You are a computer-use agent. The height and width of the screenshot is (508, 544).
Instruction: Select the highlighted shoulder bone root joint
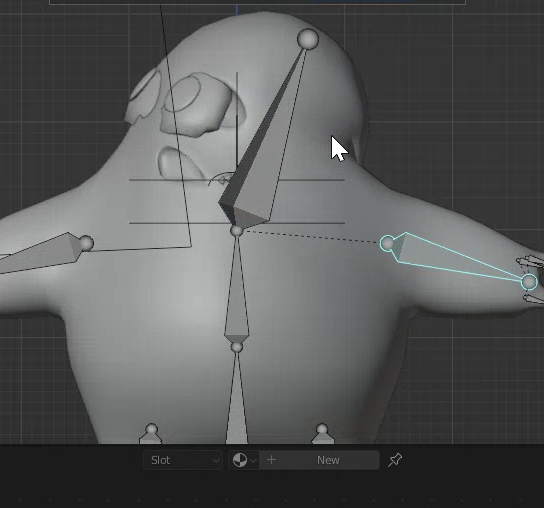point(387,243)
